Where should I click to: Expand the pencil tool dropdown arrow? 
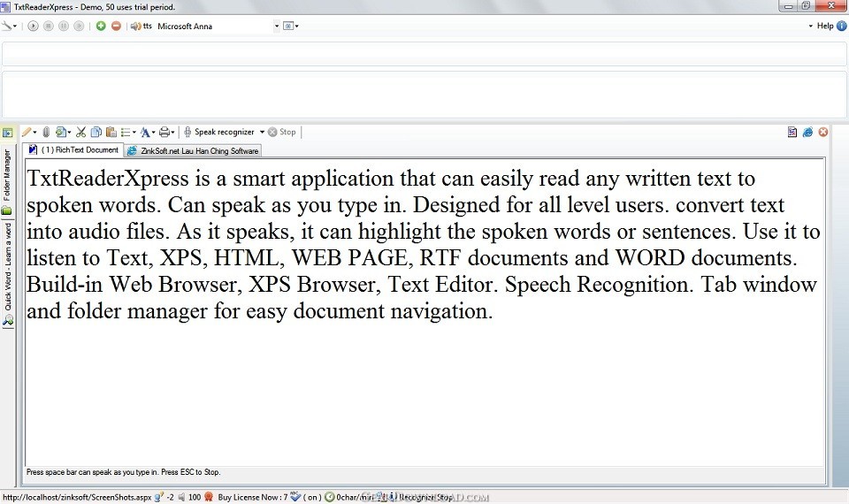click(x=34, y=132)
